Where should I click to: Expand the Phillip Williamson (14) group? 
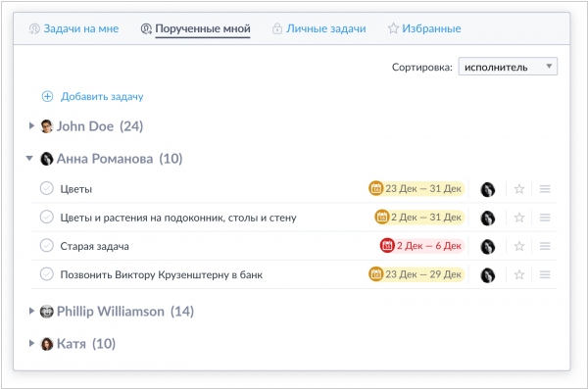pyautogui.click(x=31, y=311)
